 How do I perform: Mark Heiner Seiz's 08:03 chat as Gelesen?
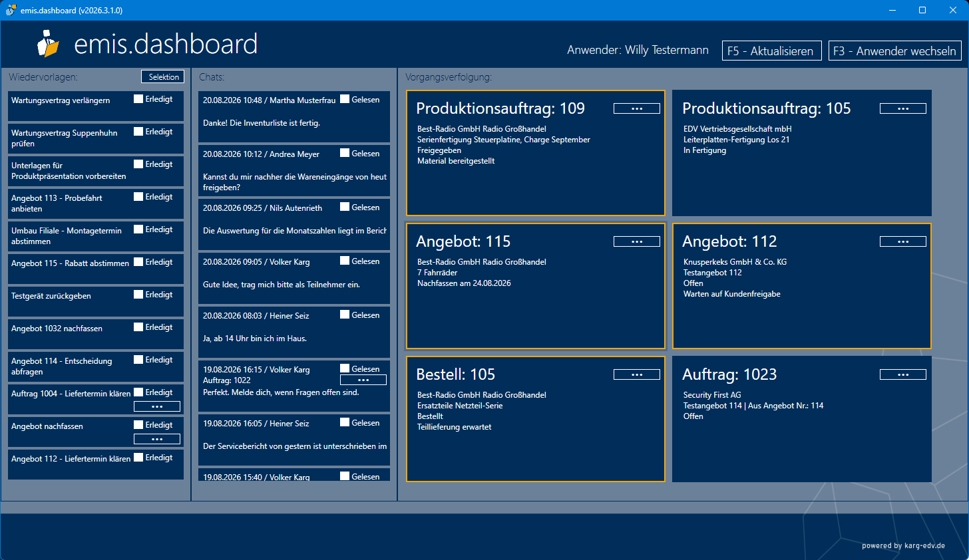coord(345,315)
